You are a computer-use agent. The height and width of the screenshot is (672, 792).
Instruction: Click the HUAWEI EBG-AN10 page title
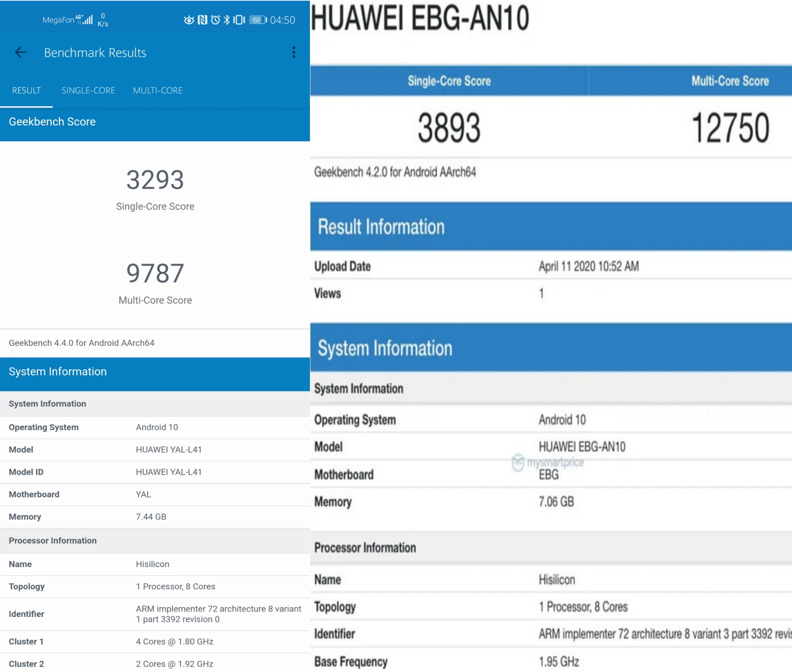click(x=420, y=17)
